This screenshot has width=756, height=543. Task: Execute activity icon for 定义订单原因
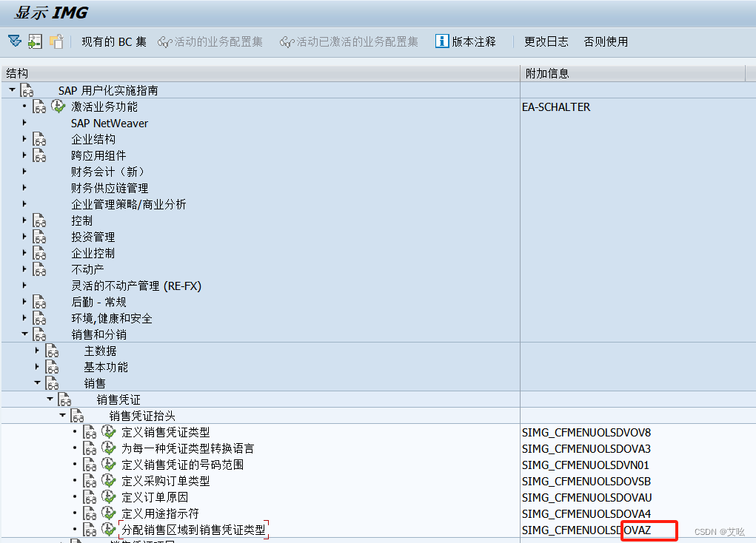[109, 496]
